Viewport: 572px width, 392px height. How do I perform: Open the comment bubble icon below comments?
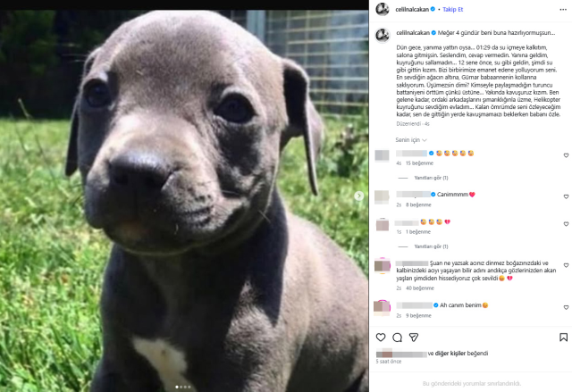tap(397, 338)
